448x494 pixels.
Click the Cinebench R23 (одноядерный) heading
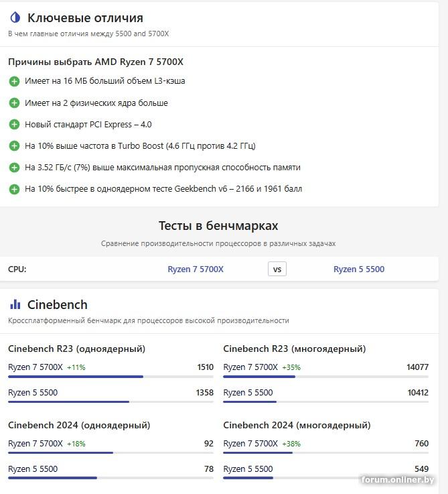point(76,349)
